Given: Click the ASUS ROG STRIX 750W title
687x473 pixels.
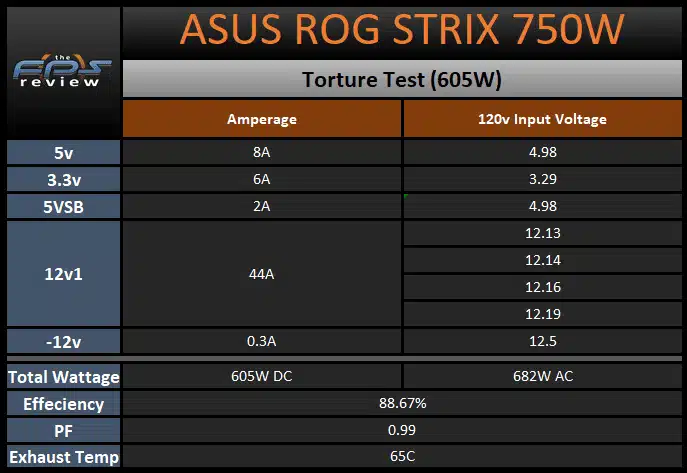Looking at the screenshot, I should click(x=402, y=29).
